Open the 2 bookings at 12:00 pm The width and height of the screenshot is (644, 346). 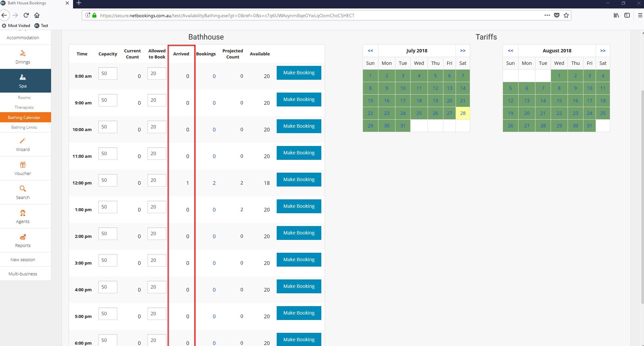[214, 183]
